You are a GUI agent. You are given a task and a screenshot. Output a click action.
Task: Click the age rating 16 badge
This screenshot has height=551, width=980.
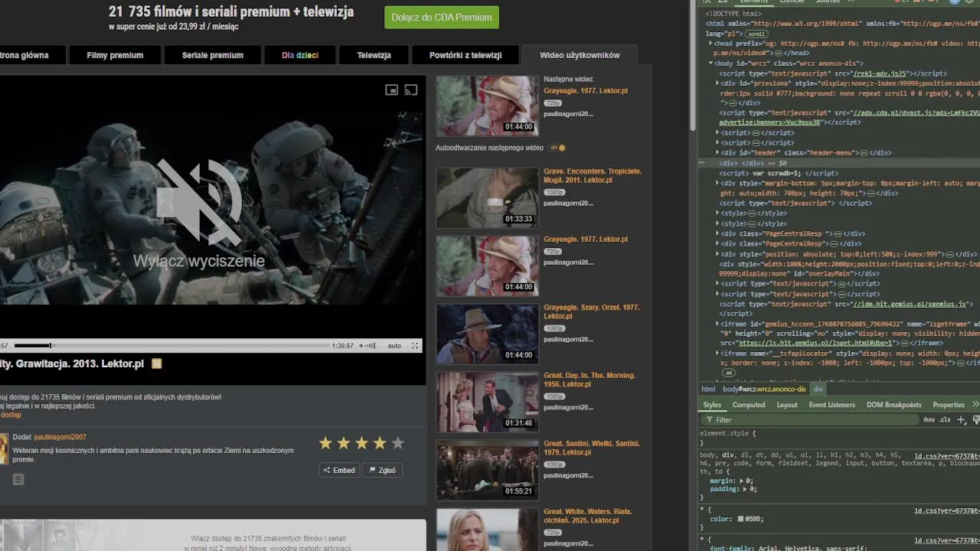click(x=157, y=364)
